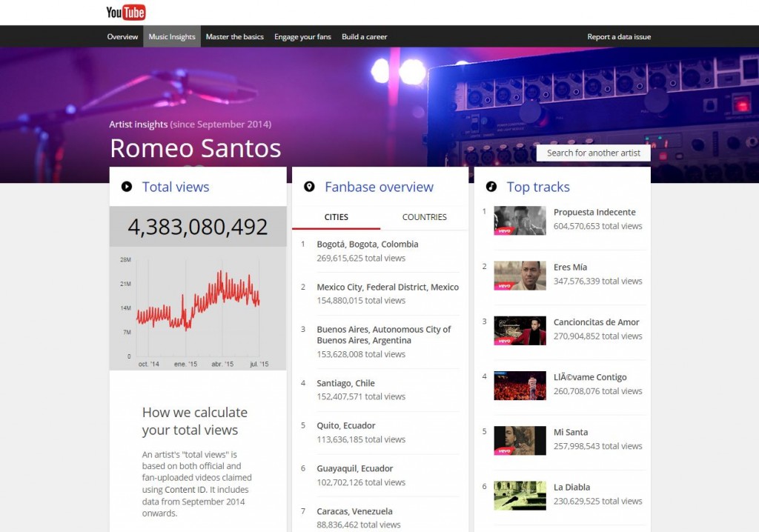Click the 4,383,080,492 total views count
This screenshot has height=532, width=759.
click(197, 227)
